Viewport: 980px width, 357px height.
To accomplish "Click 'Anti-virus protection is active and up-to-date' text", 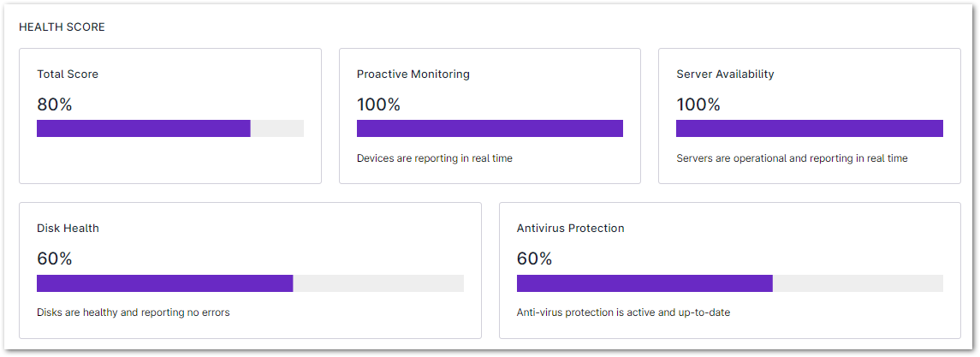I will click(x=623, y=312).
